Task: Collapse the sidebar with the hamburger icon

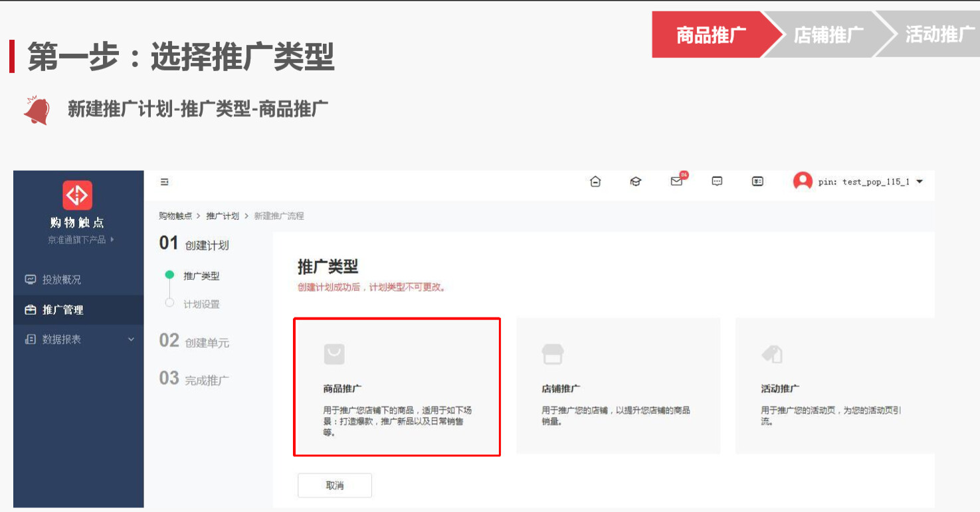Action: coord(165,182)
